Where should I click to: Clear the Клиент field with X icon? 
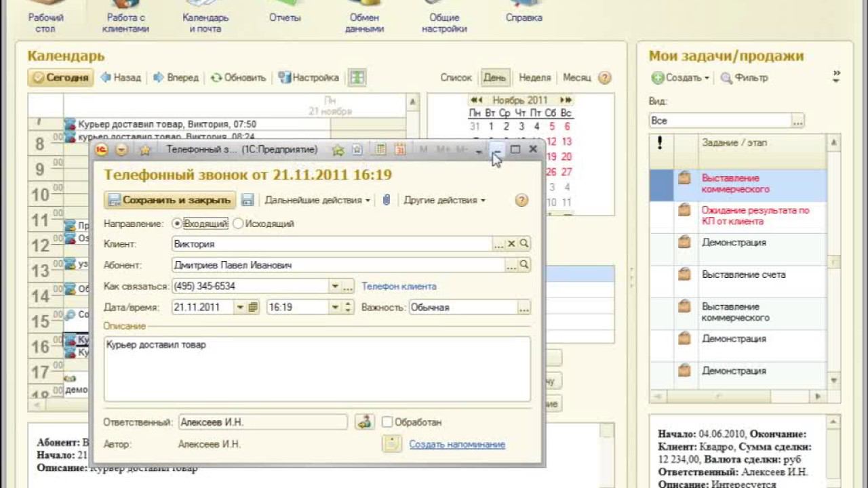[x=512, y=244]
